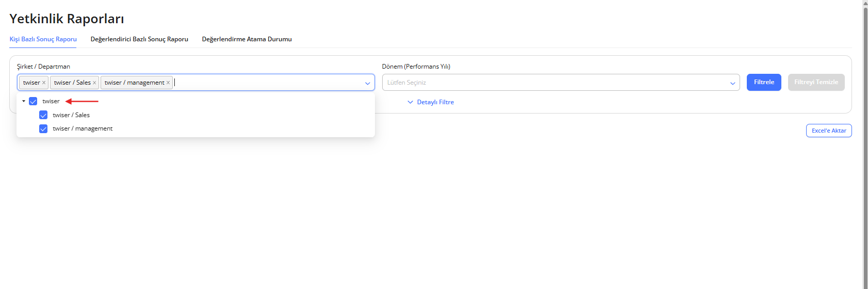Click the text cursor area after the department tags
The image size is (868, 289).
[258, 83]
